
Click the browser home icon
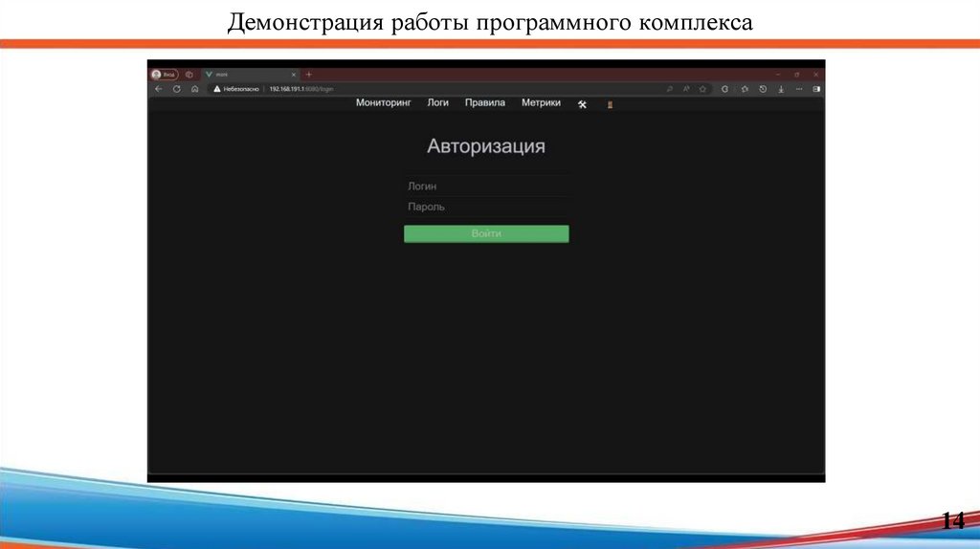pyautogui.click(x=195, y=89)
